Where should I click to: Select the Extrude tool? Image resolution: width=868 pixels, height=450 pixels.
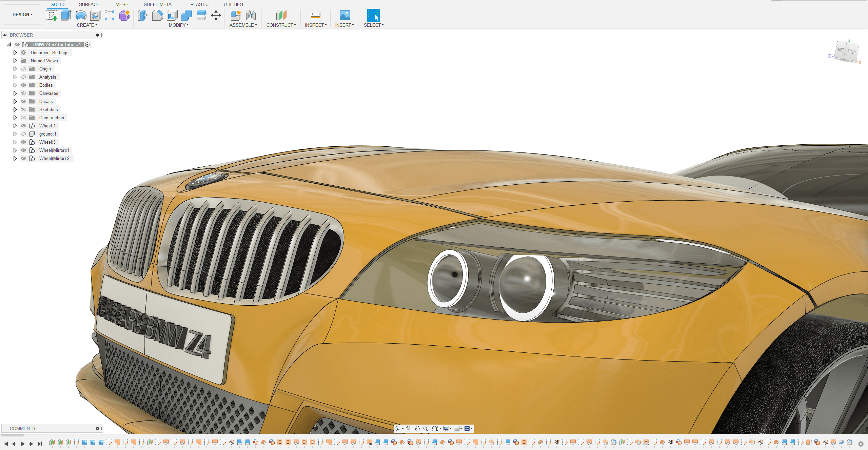point(66,15)
